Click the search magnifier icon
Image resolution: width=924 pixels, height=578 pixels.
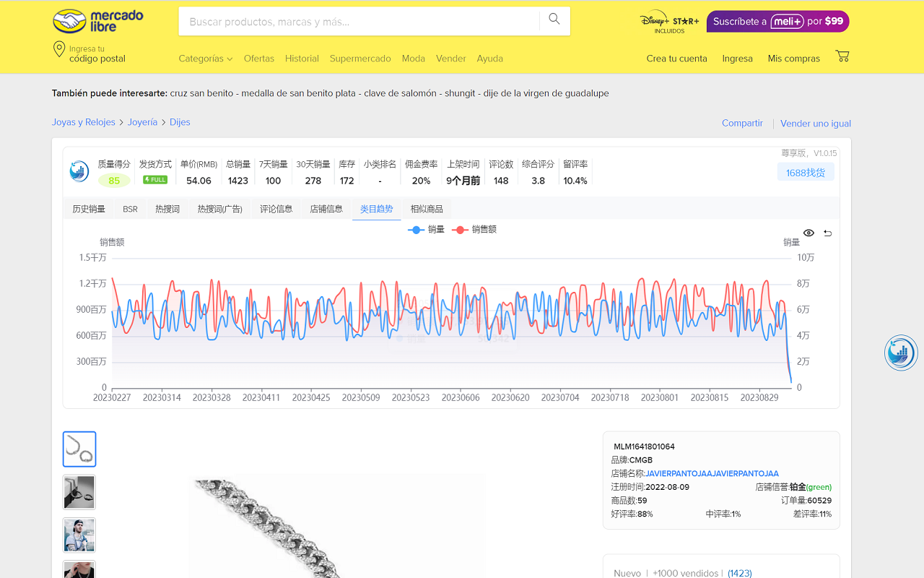pyautogui.click(x=554, y=20)
